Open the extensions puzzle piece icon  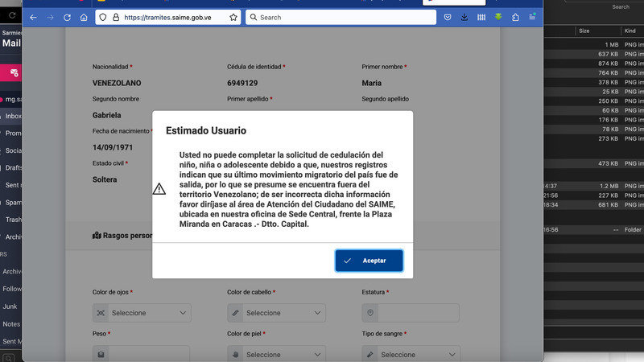point(515,17)
